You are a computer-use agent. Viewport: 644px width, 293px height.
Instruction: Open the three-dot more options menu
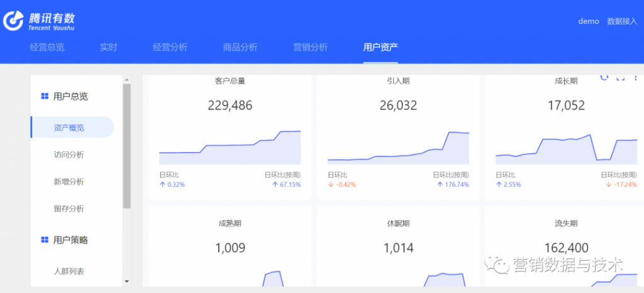coord(636,77)
